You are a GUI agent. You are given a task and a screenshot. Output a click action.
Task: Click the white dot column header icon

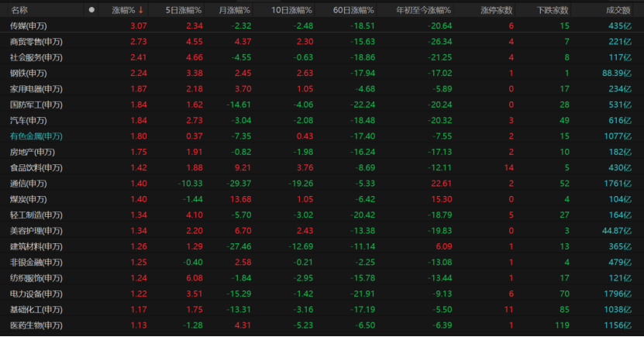click(x=91, y=10)
